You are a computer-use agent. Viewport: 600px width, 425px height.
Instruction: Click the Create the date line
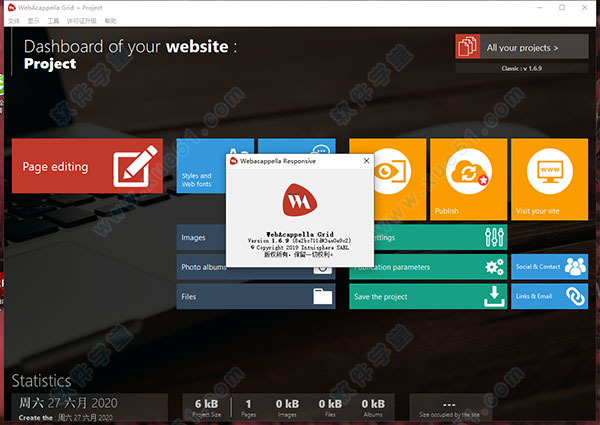click(x=65, y=418)
